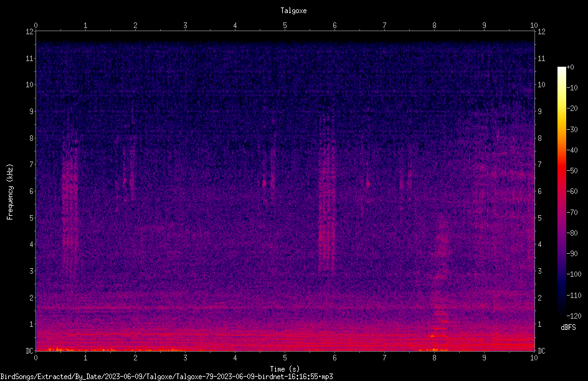Click the "Talgoxe" title above the spectrogram
The image size is (588, 381).
click(293, 11)
